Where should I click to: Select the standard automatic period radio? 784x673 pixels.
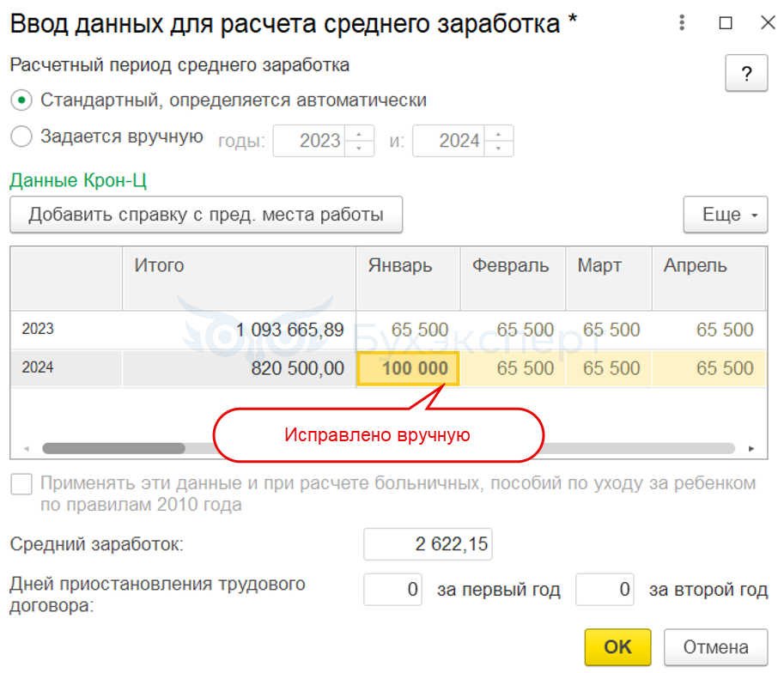21,100
